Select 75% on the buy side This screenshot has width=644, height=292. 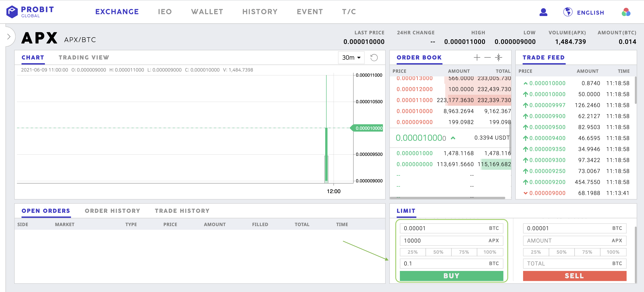[464, 252]
